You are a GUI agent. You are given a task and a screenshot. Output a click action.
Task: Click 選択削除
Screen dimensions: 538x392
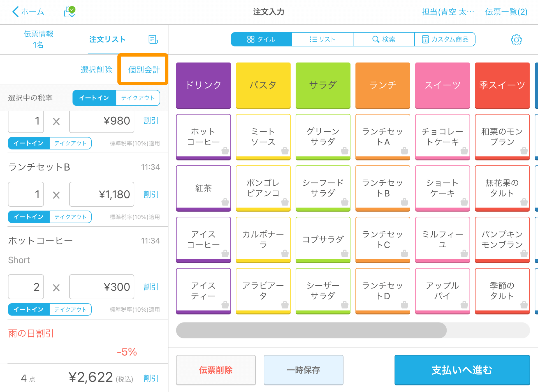(x=96, y=70)
